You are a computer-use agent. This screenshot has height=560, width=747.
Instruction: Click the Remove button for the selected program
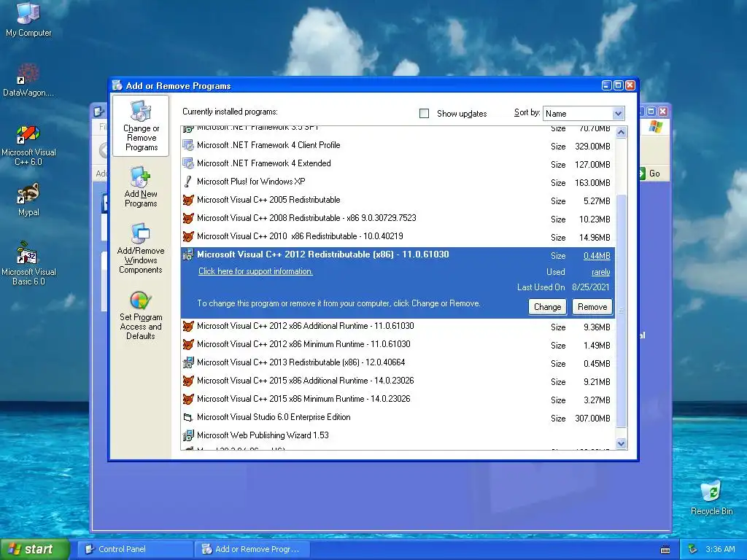point(592,307)
